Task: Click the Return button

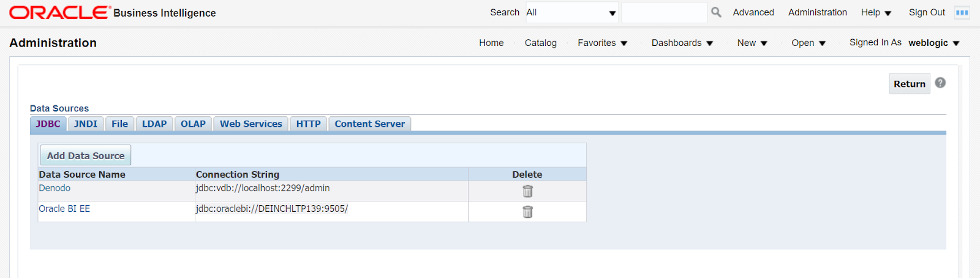Action: 910,84
